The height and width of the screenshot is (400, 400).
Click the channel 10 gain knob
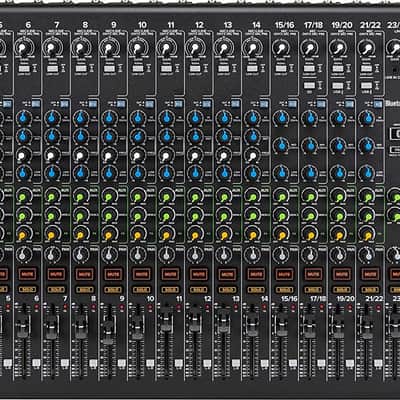(137, 49)
